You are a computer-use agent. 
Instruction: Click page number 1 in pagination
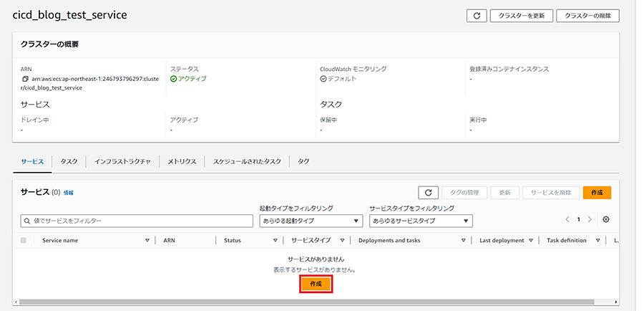pyautogui.click(x=578, y=220)
